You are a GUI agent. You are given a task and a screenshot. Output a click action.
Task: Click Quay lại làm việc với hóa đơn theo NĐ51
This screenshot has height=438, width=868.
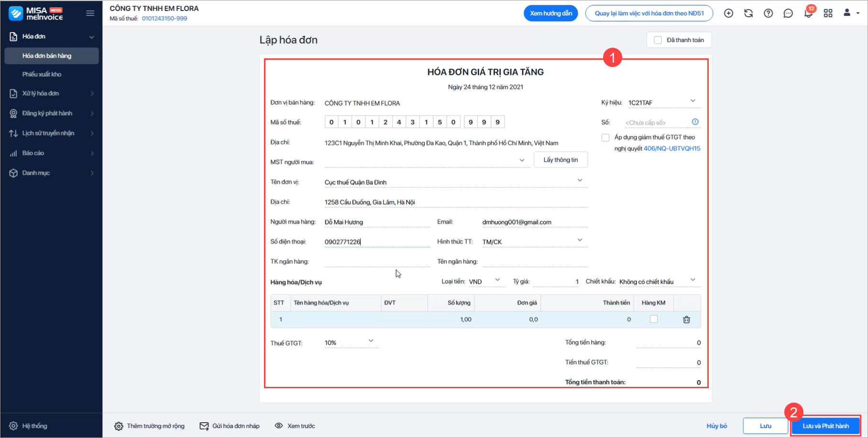click(x=649, y=13)
